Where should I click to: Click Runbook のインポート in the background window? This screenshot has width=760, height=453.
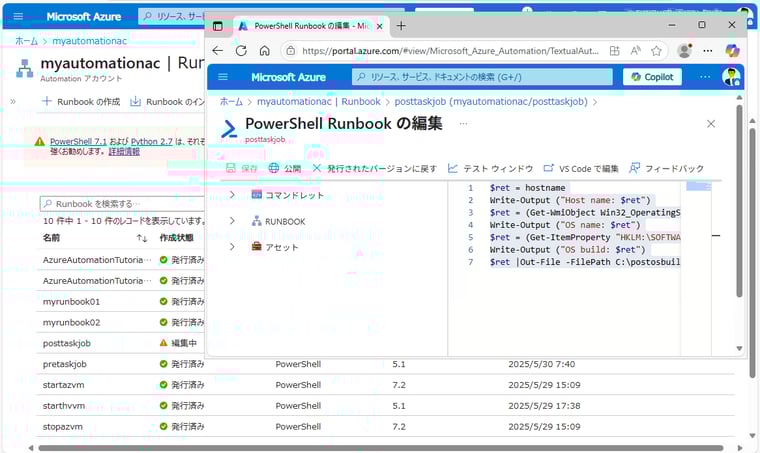(168, 102)
